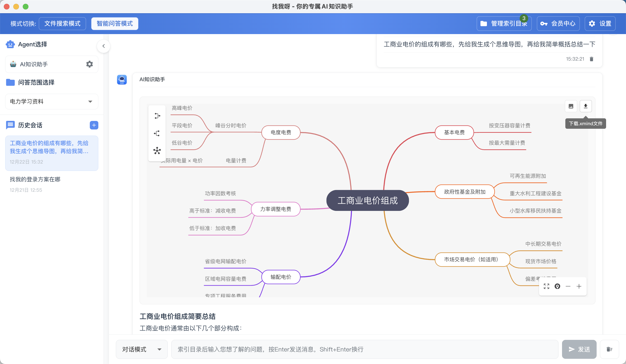The image size is (626, 364).
Task: Download the mind map as an image
Action: pos(571,106)
